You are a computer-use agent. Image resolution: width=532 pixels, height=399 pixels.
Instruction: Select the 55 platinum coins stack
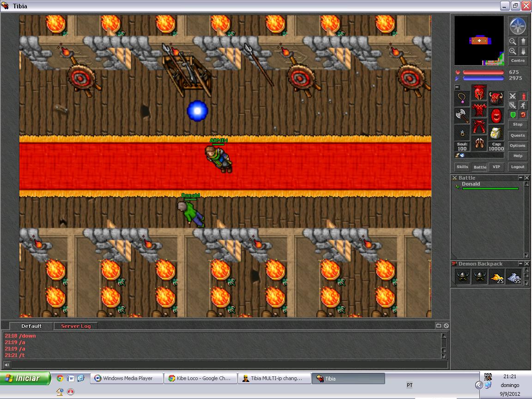514,277
